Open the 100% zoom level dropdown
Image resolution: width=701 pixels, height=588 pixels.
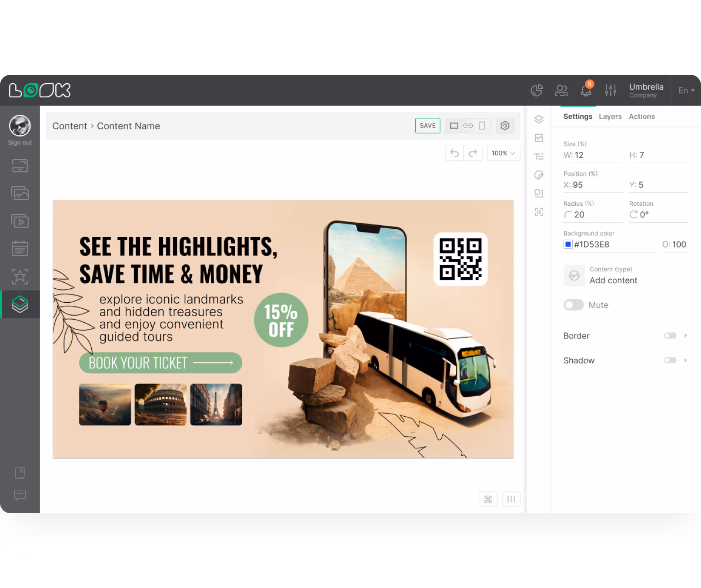click(503, 153)
